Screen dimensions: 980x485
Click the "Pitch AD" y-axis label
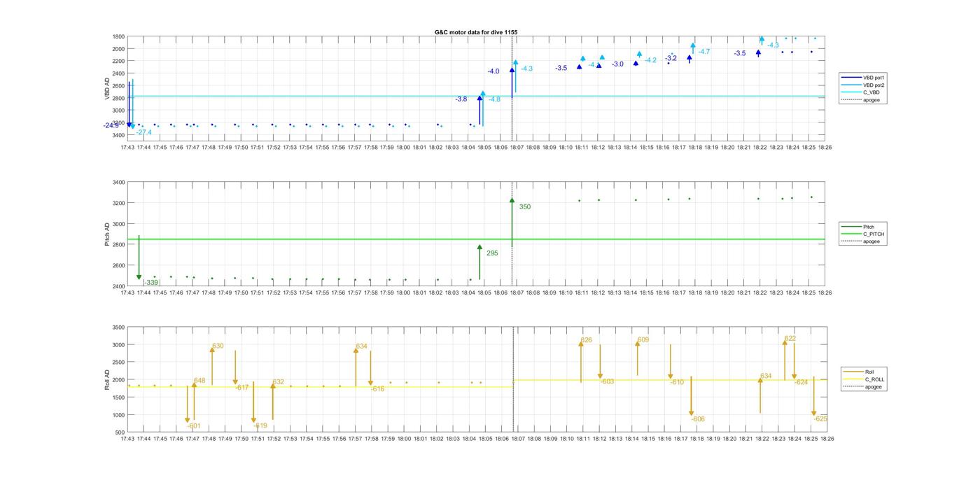(108, 234)
